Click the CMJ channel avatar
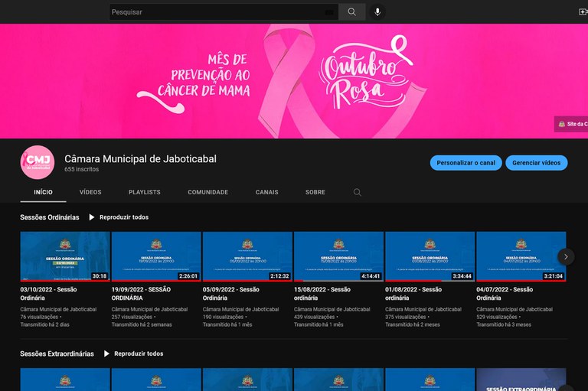The height and width of the screenshot is (391, 588). pos(38,162)
